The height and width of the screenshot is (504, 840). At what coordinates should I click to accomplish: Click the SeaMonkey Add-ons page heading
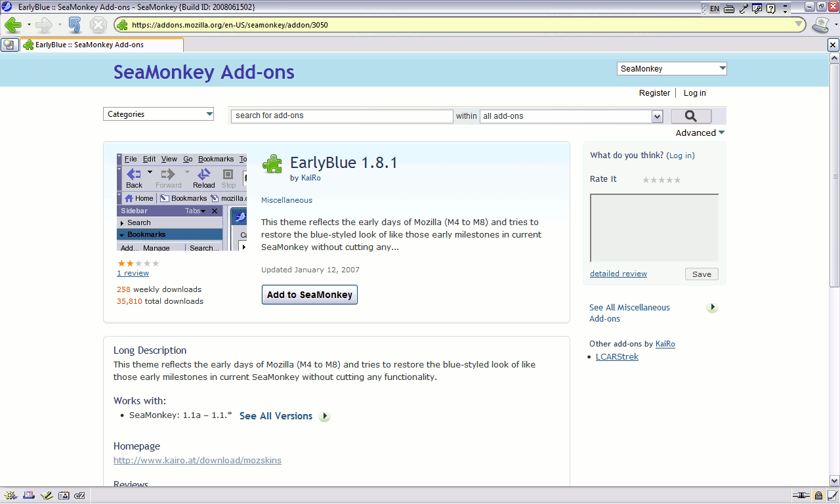[x=204, y=72]
